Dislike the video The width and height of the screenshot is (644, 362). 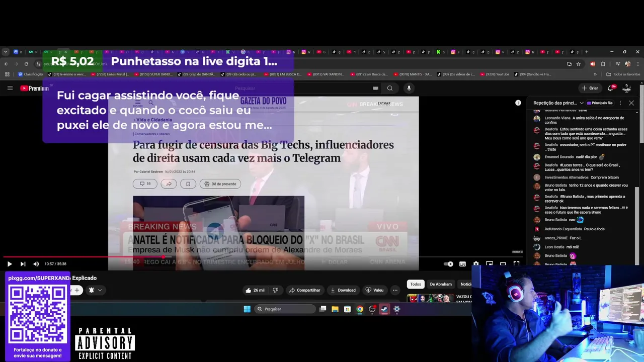click(x=275, y=290)
